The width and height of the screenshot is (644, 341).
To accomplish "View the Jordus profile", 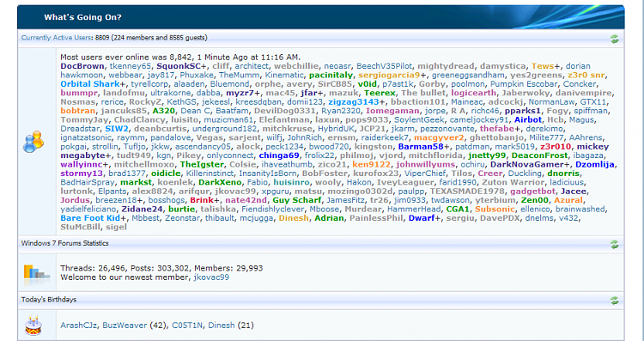I will tap(76, 200).
